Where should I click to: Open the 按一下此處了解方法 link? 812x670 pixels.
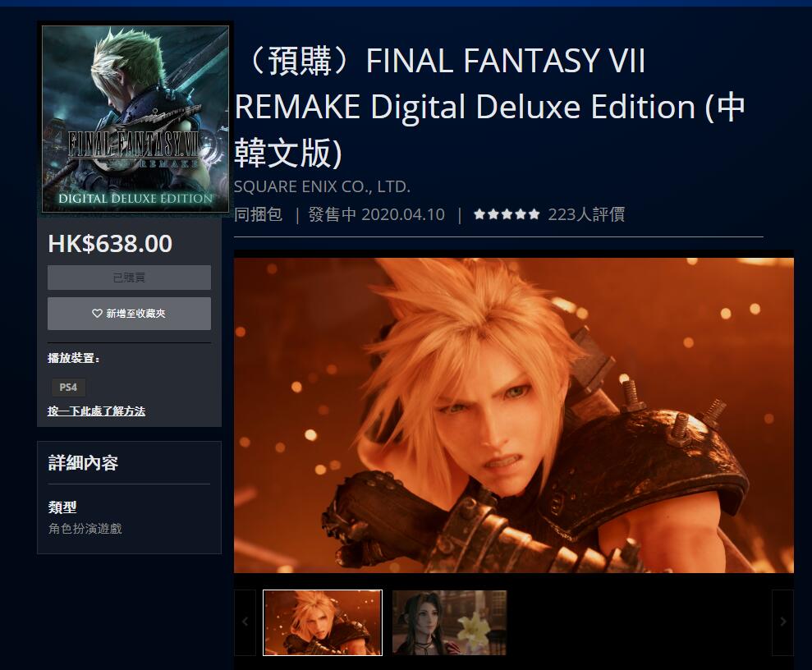(x=96, y=411)
